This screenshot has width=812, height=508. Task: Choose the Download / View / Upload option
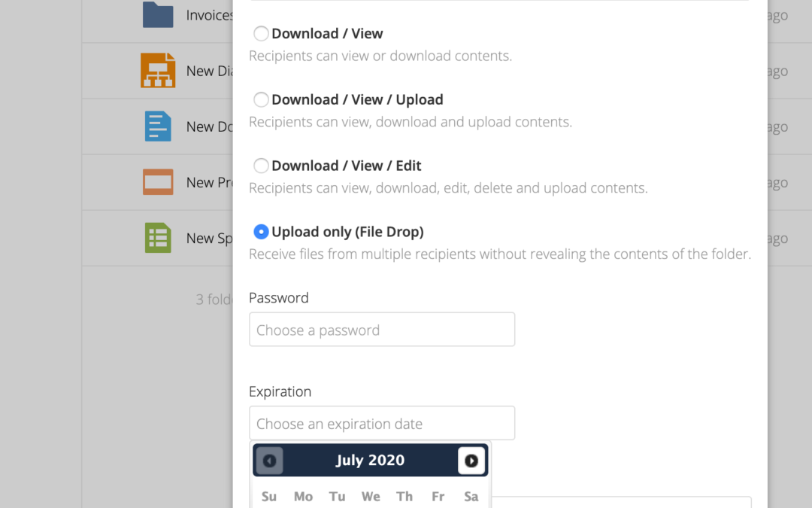261,99
